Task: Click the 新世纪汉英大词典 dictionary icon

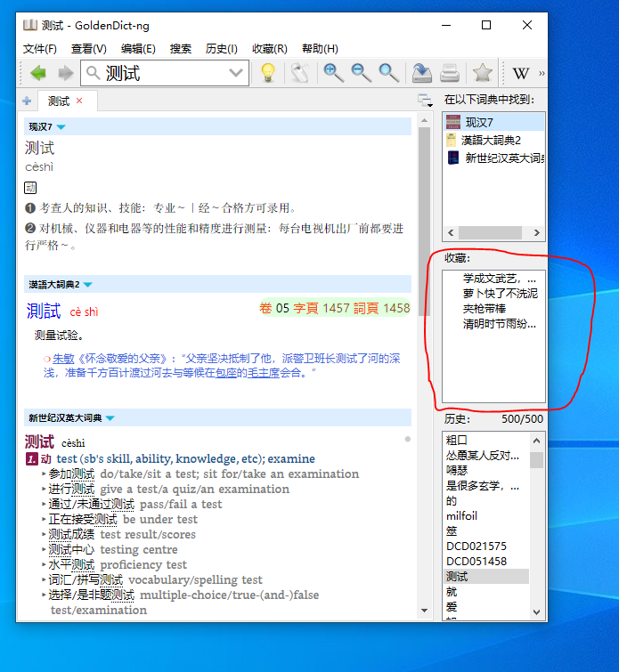Action: 453,158
